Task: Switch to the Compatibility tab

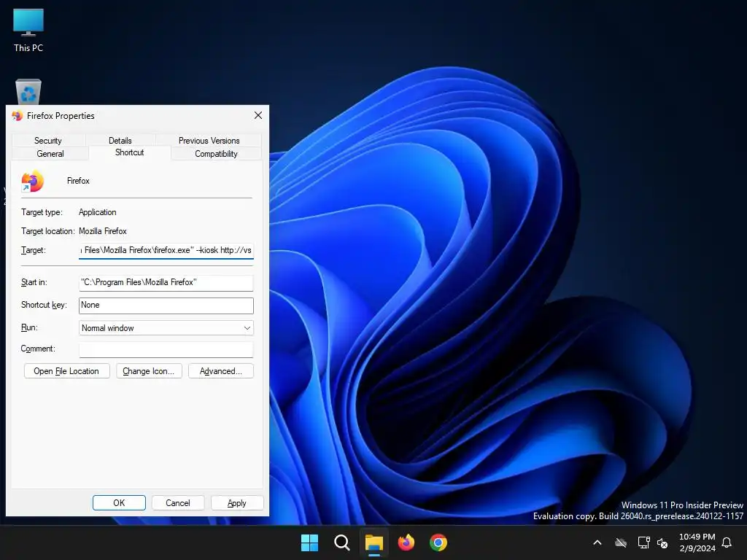Action: coord(216,153)
